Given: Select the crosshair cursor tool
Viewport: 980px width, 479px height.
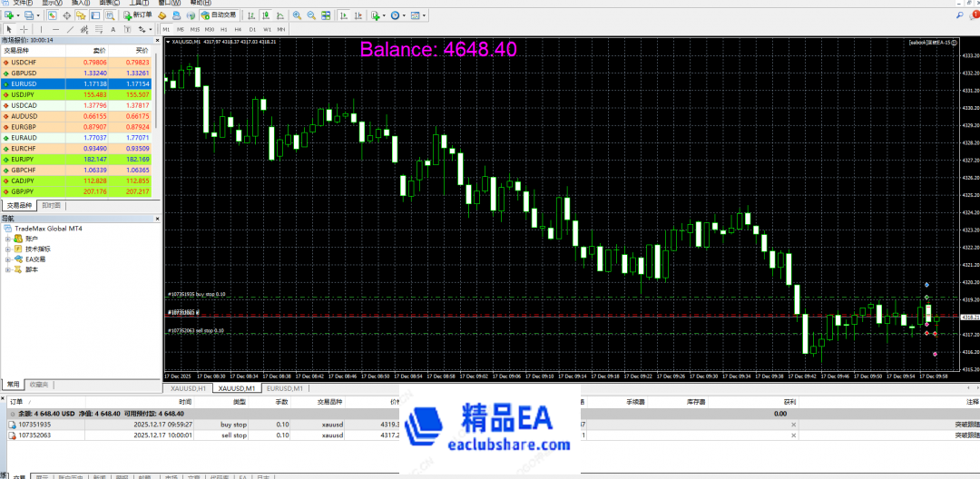Looking at the screenshot, I should [24, 29].
